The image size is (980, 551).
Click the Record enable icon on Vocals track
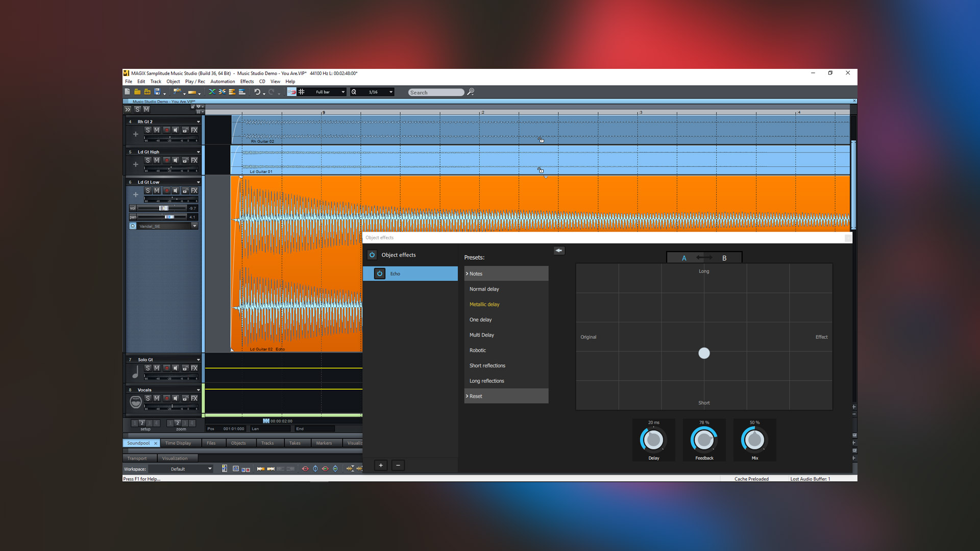pyautogui.click(x=166, y=398)
